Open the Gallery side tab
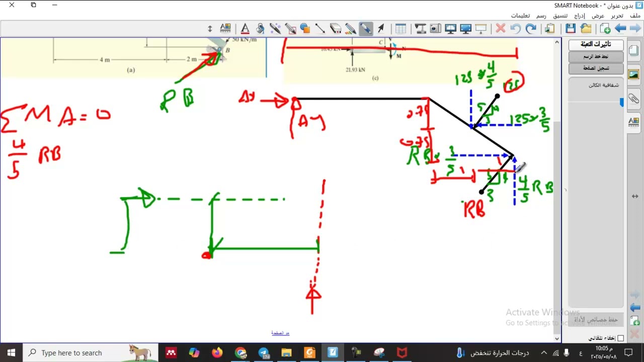The width and height of the screenshot is (644, 362). pyautogui.click(x=633, y=74)
